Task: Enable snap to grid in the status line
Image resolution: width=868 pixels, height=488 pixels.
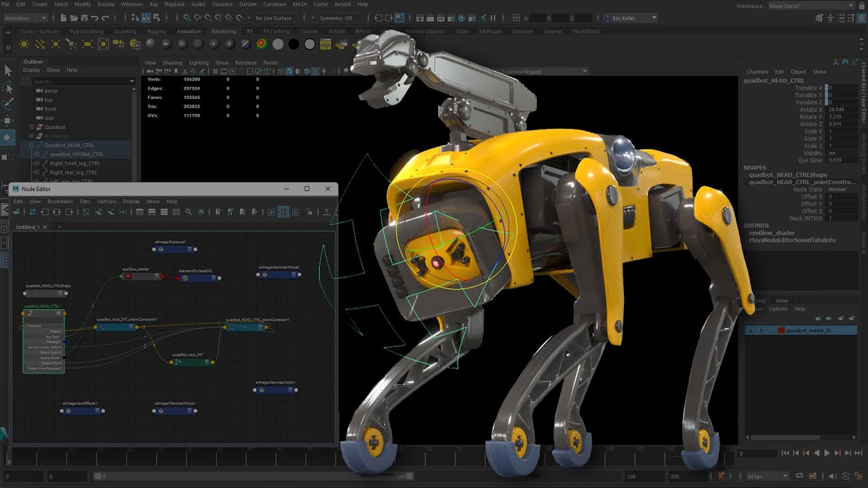Action: (188, 18)
